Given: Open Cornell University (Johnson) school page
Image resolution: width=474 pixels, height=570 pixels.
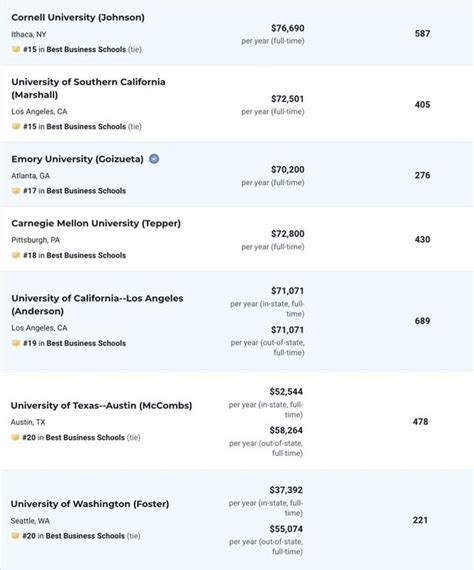Looking at the screenshot, I should click(x=78, y=17).
